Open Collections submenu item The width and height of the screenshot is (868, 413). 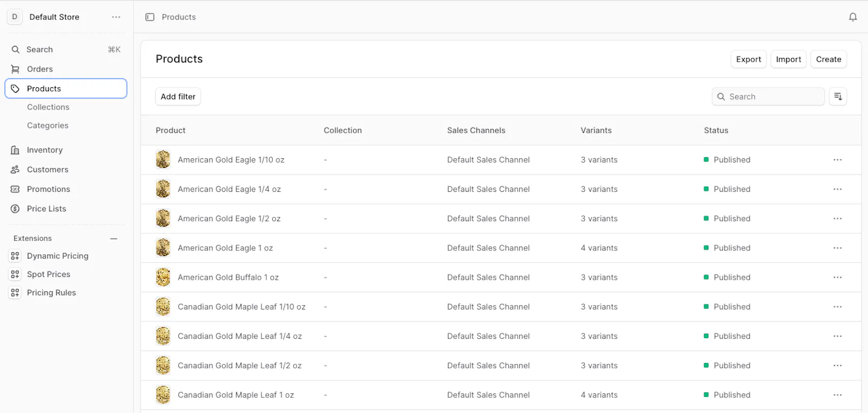click(48, 107)
